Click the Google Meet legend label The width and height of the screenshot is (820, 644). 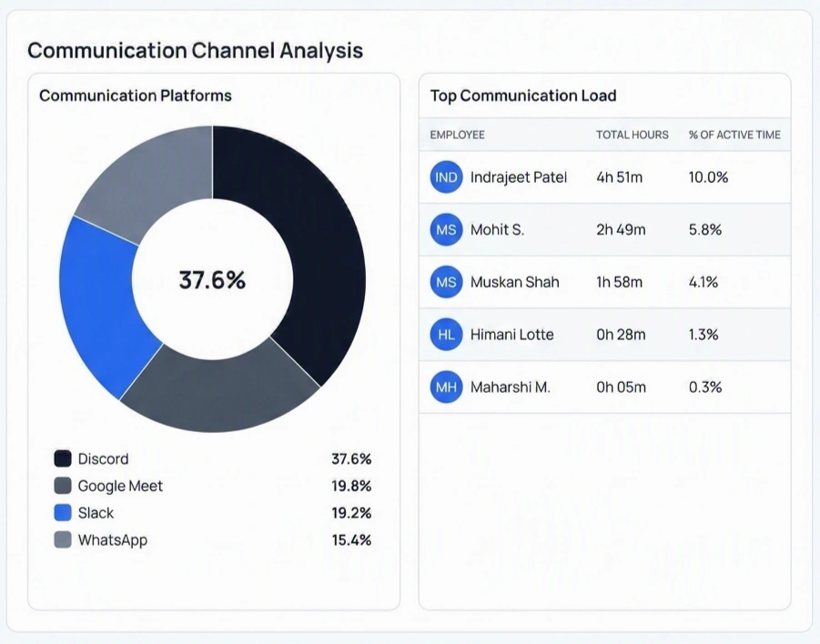pyautogui.click(x=120, y=486)
